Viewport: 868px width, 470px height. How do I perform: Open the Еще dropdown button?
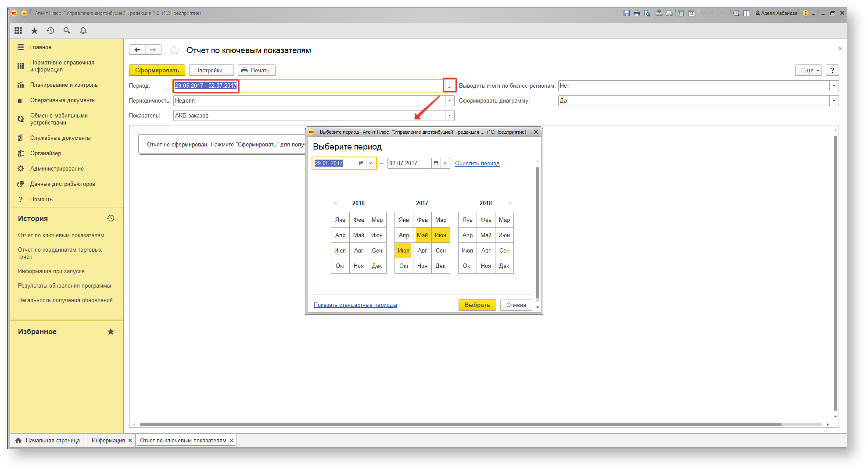tap(808, 70)
